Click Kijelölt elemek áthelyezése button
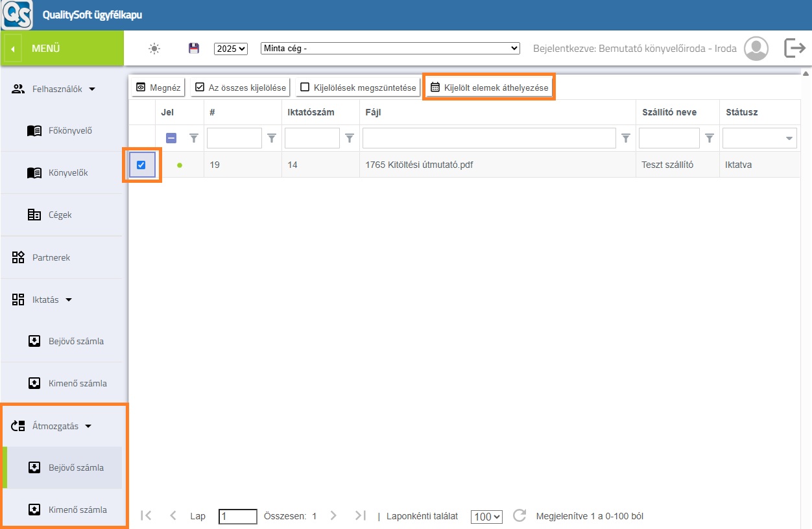 pyautogui.click(x=489, y=88)
